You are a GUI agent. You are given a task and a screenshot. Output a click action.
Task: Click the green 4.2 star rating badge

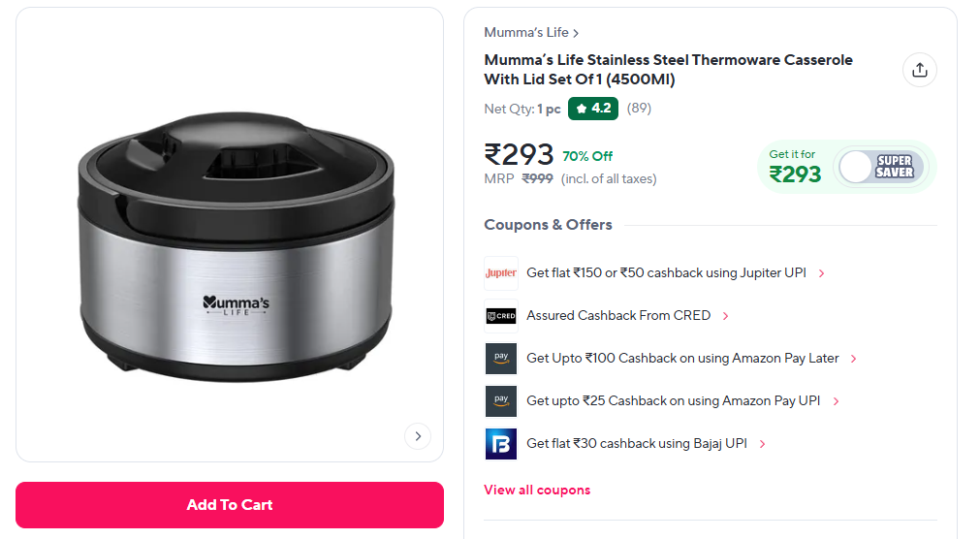tap(593, 109)
